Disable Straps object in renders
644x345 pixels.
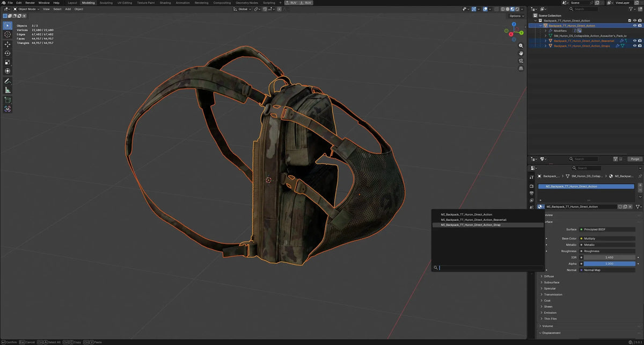coord(640,46)
